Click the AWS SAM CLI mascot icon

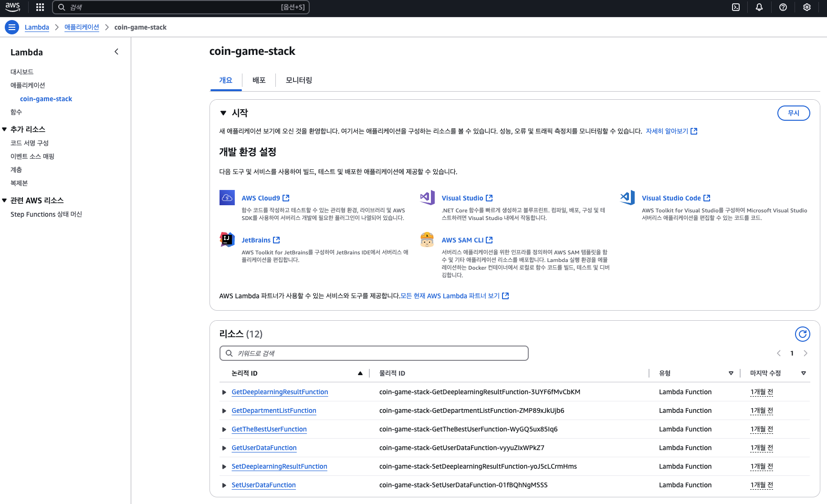[427, 240]
